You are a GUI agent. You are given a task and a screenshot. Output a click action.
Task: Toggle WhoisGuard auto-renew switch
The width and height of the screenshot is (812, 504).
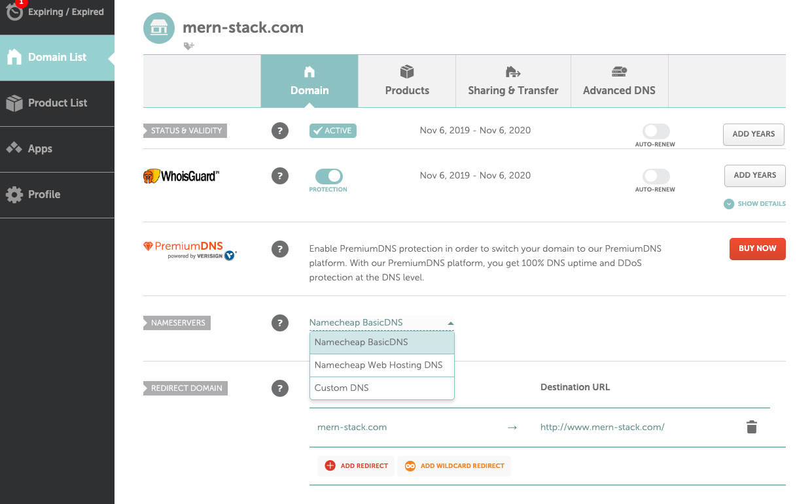(x=656, y=176)
